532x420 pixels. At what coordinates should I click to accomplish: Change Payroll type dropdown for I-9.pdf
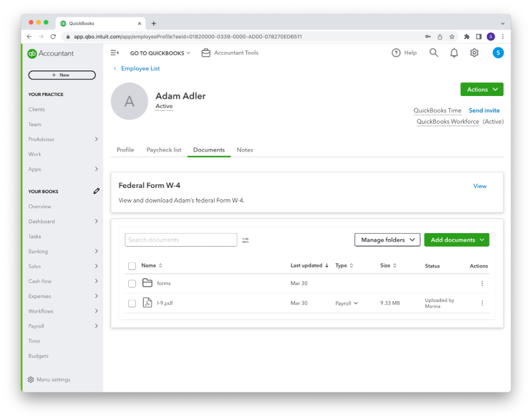click(x=346, y=303)
